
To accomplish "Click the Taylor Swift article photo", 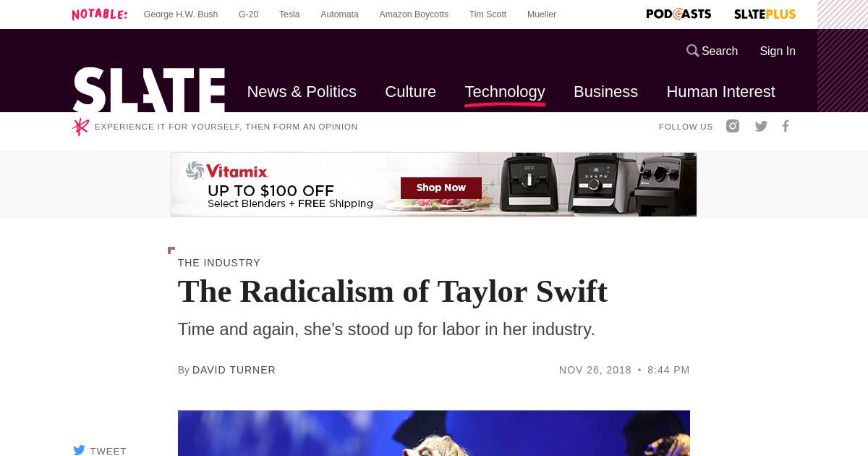I will pos(434,433).
